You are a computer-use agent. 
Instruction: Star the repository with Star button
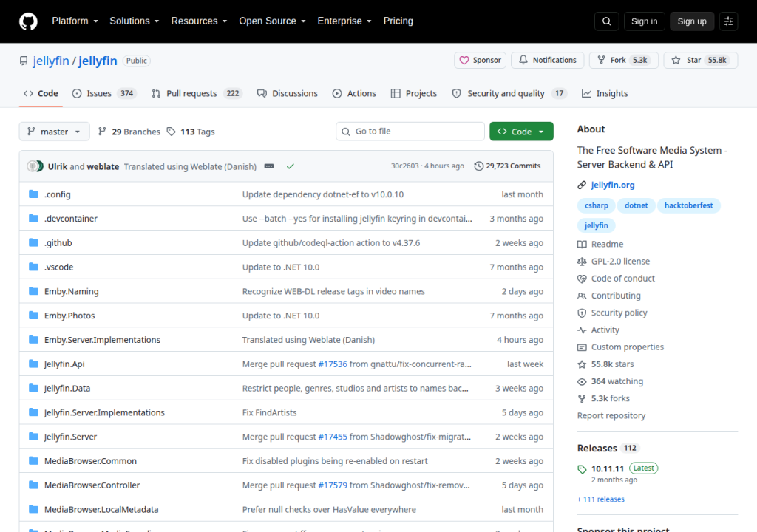[x=701, y=61]
